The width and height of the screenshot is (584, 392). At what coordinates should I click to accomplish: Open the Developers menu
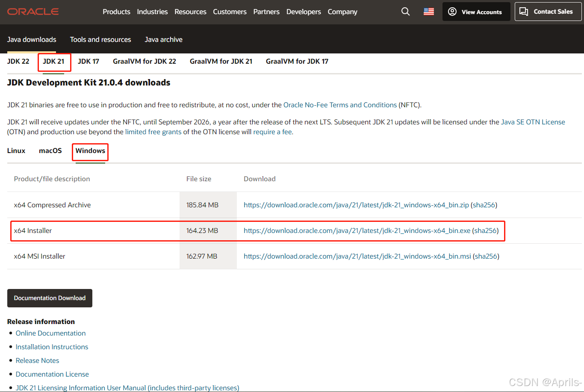[x=304, y=12]
